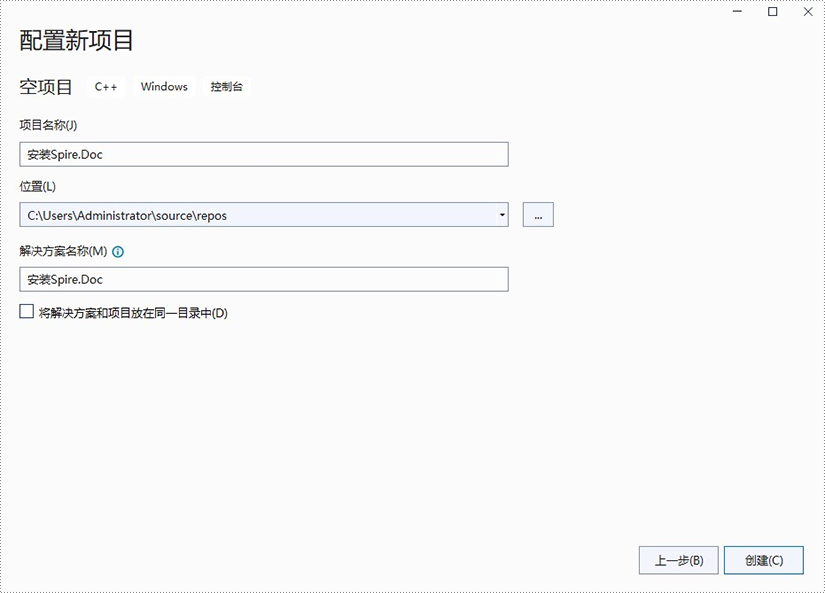Viewport: 825px width, 593px height.
Task: Click the 解决方案名称(M) label
Action: point(63,251)
